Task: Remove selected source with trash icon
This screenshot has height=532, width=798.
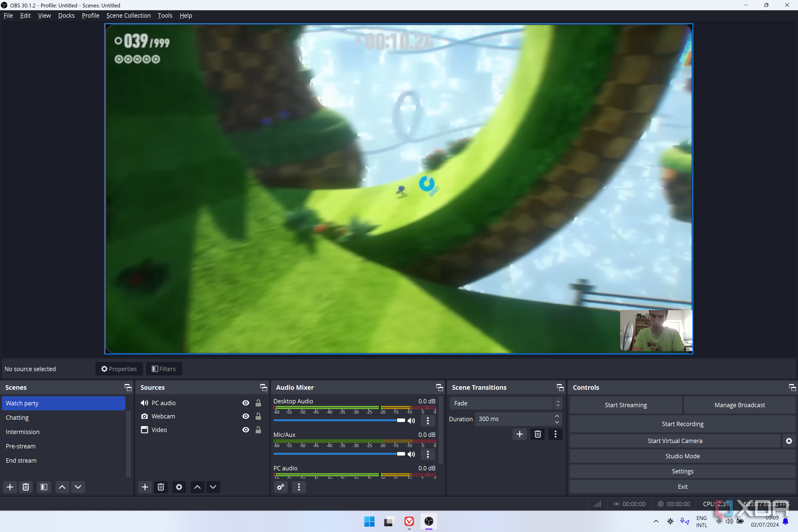Action: coord(161,487)
